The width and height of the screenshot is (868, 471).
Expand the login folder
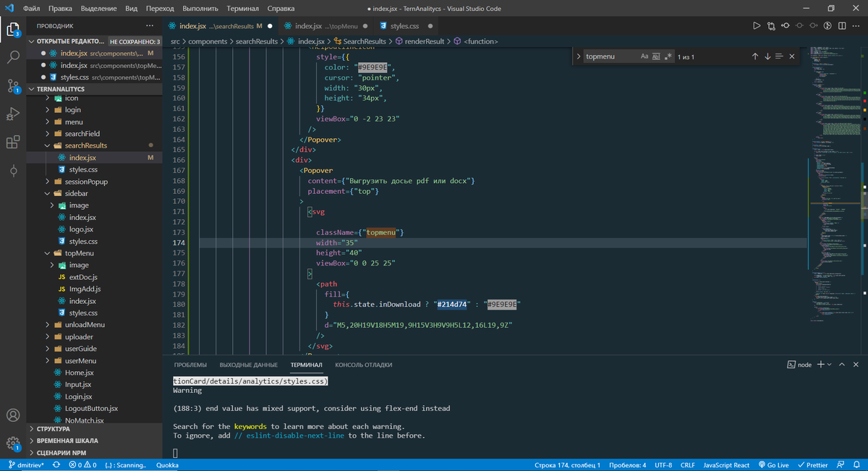(72, 110)
